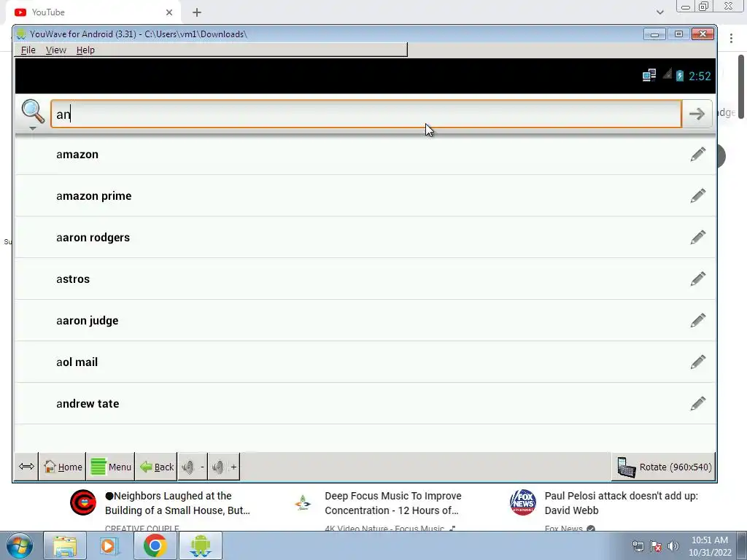Click the Home button in YouWave toolbar

(63, 467)
